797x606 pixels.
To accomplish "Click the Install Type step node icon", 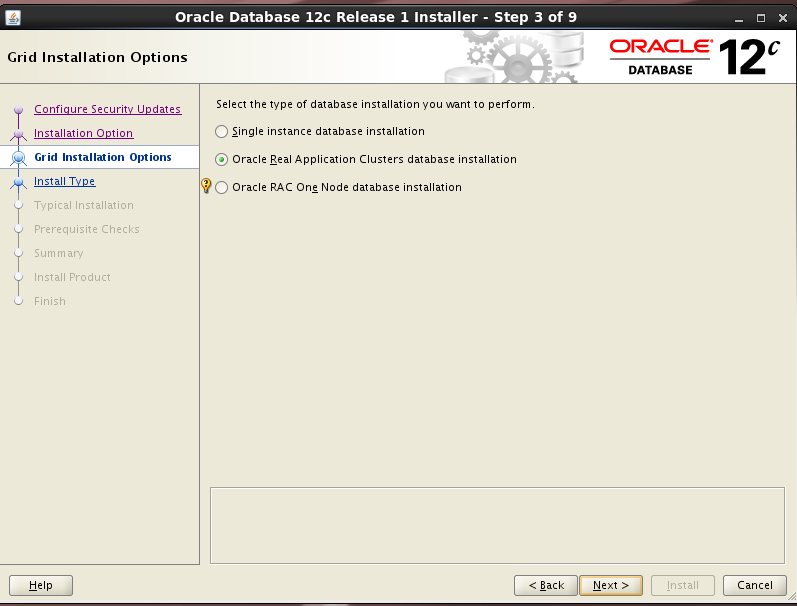I will [x=19, y=181].
